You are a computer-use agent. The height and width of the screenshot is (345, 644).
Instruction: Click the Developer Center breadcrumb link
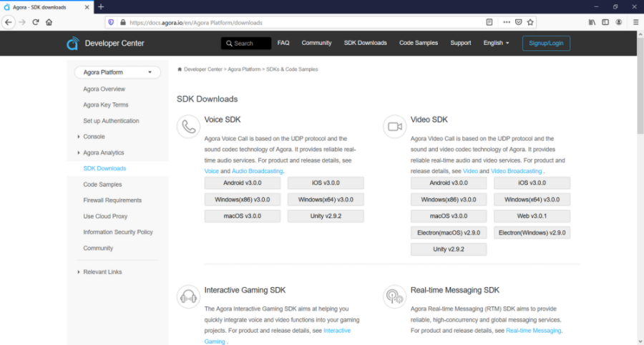click(x=203, y=69)
